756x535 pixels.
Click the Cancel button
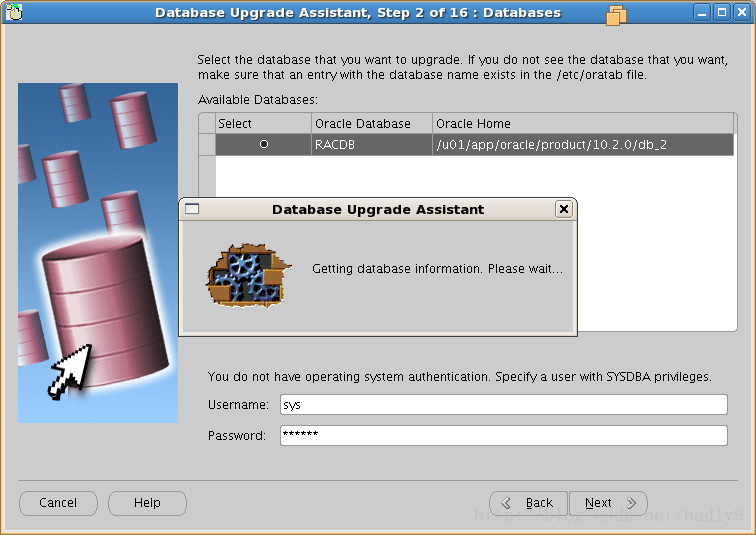58,503
